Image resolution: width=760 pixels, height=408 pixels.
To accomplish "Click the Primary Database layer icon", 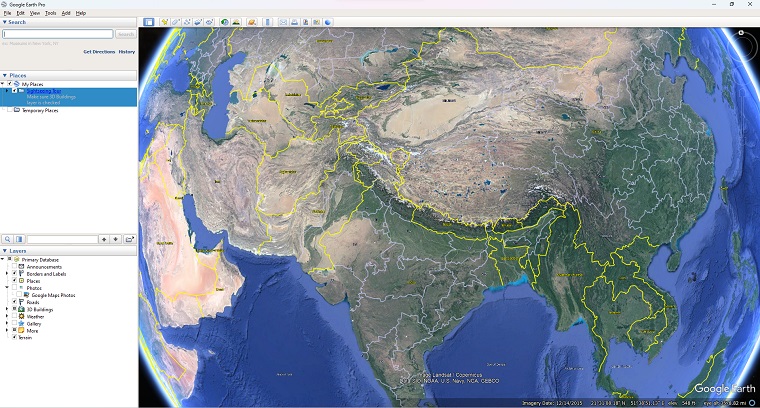I will 16,260.
